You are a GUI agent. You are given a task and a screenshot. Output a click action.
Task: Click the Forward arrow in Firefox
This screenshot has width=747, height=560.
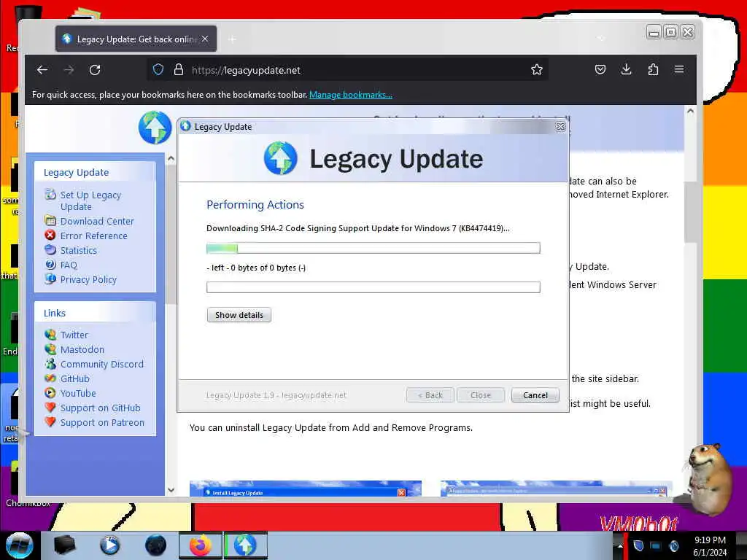(x=69, y=70)
